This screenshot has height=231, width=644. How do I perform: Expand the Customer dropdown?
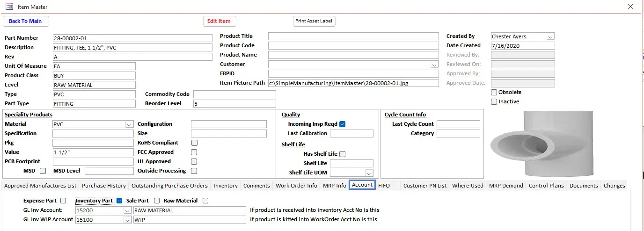434,65
